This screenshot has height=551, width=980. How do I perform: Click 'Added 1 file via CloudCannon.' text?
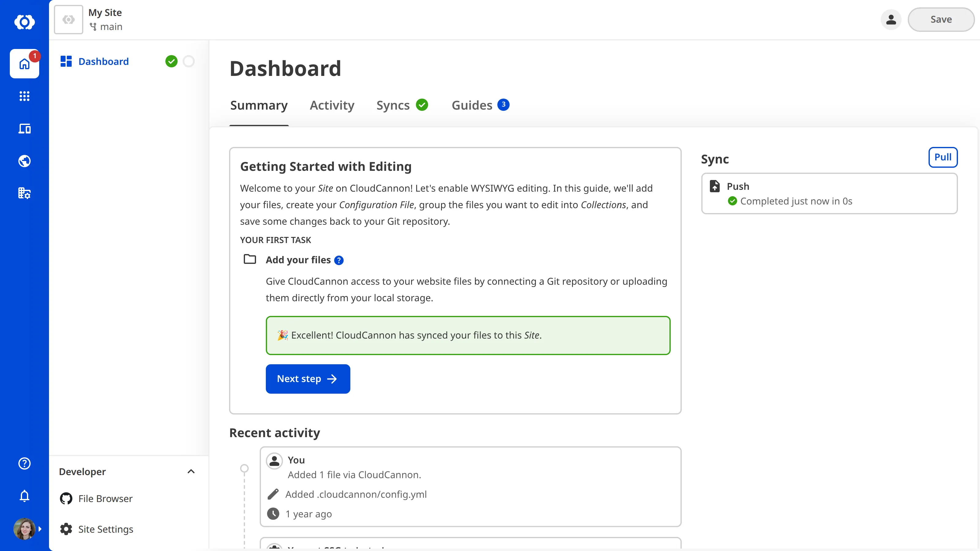coord(355,475)
